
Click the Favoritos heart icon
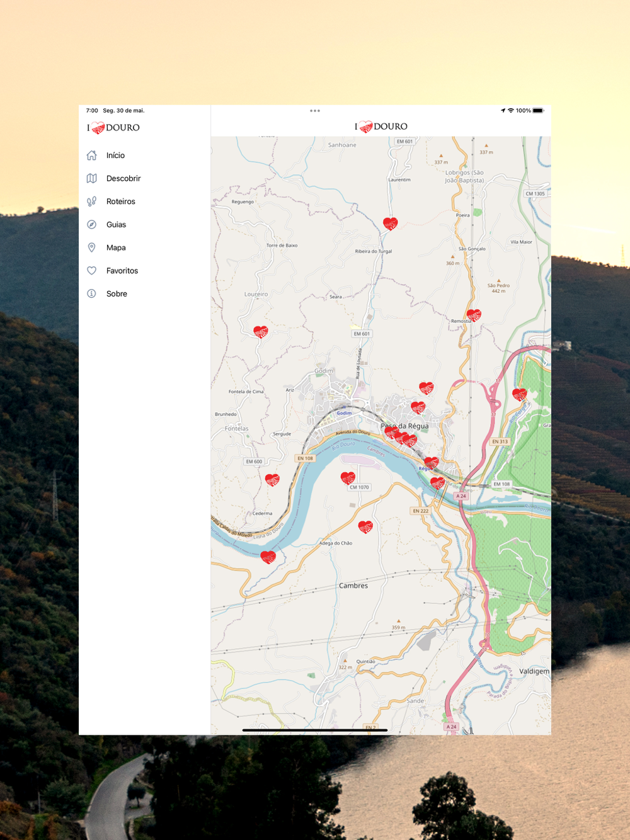click(x=92, y=271)
